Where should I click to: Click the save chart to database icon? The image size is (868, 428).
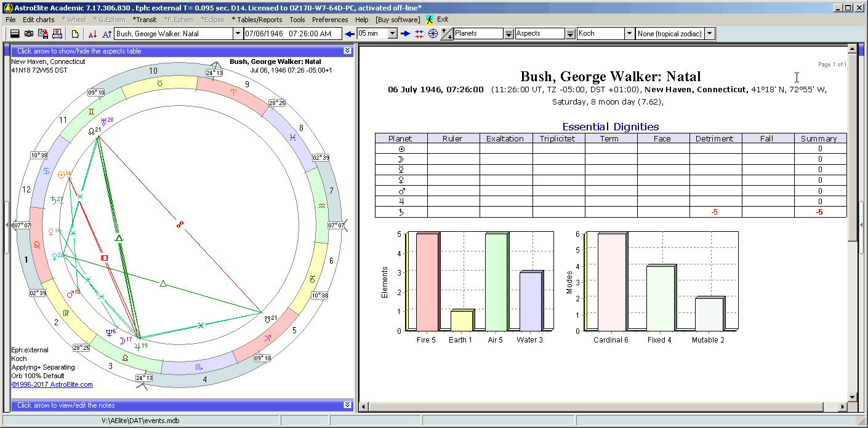(43, 33)
